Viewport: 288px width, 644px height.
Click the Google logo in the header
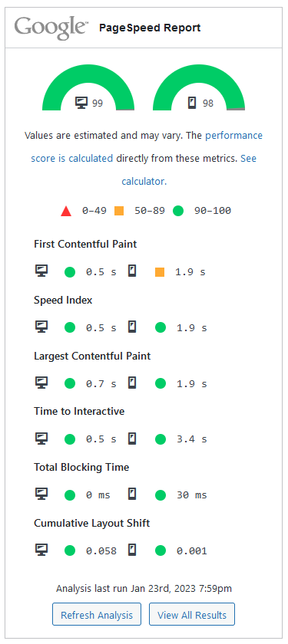pyautogui.click(x=51, y=28)
